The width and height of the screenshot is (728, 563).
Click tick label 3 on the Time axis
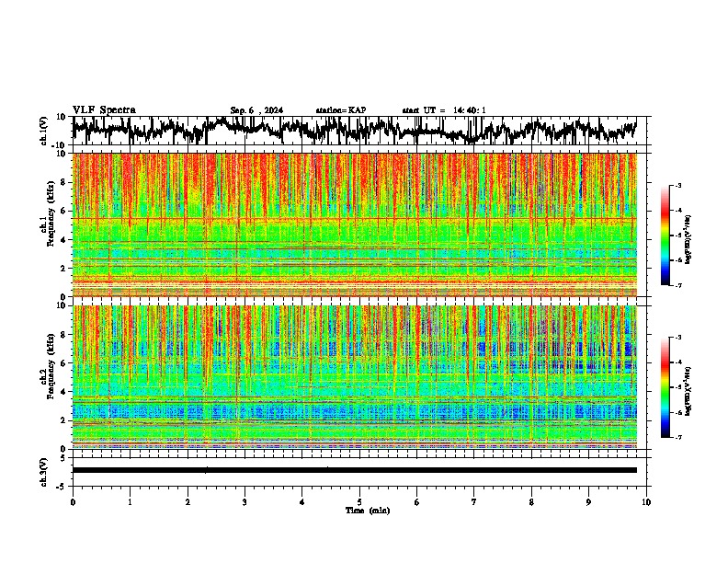click(245, 502)
